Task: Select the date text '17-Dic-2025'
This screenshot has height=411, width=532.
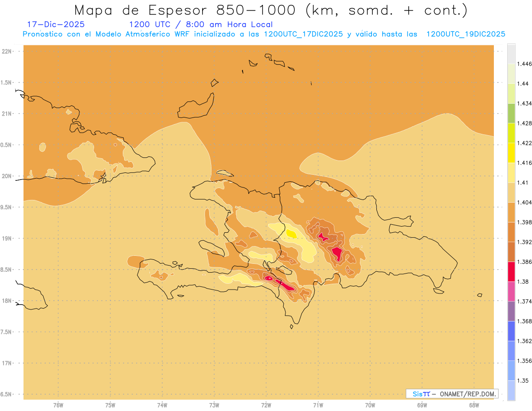Action: click(56, 24)
